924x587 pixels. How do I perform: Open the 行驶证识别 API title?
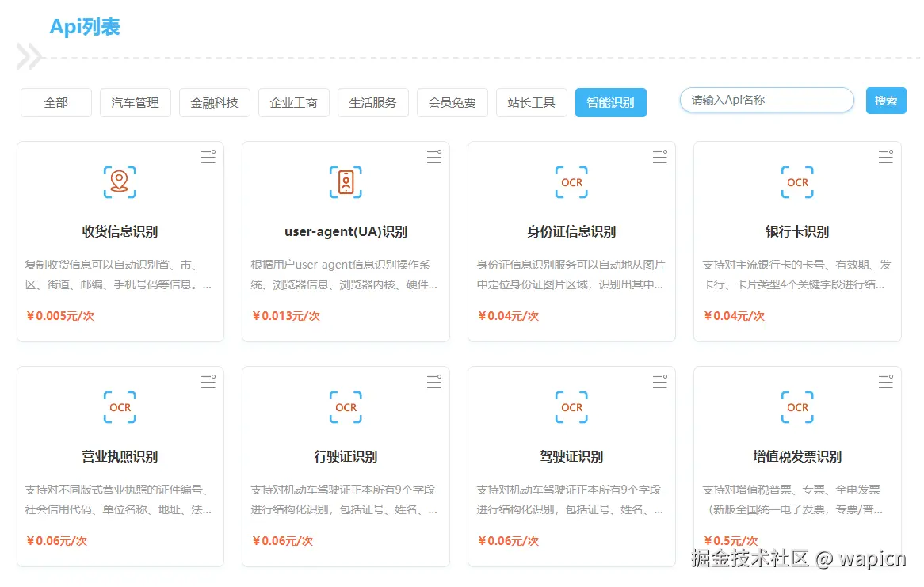346,457
